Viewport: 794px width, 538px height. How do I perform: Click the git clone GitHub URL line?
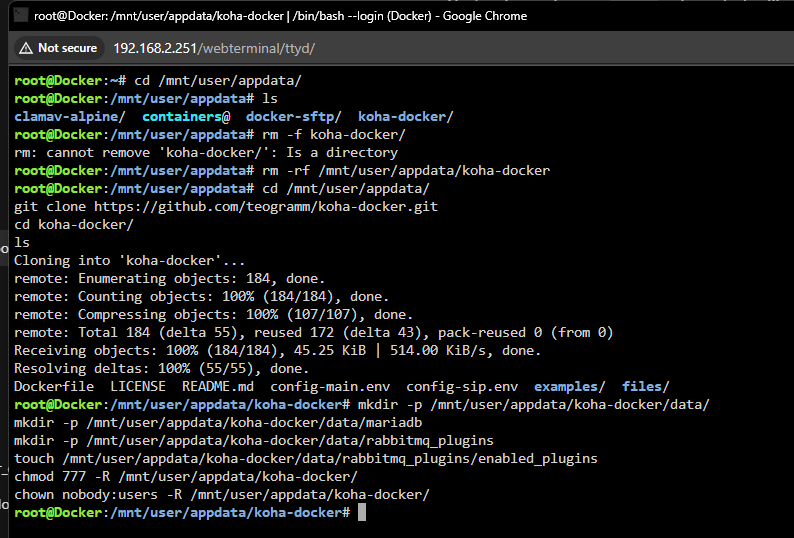226,207
